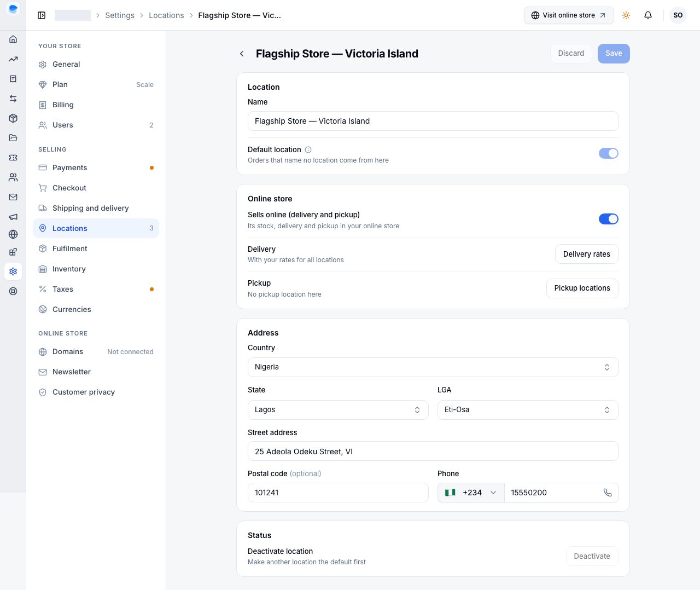The image size is (700, 590).
Task: Click the envelope icon in the left rail
Action: coord(13,197)
